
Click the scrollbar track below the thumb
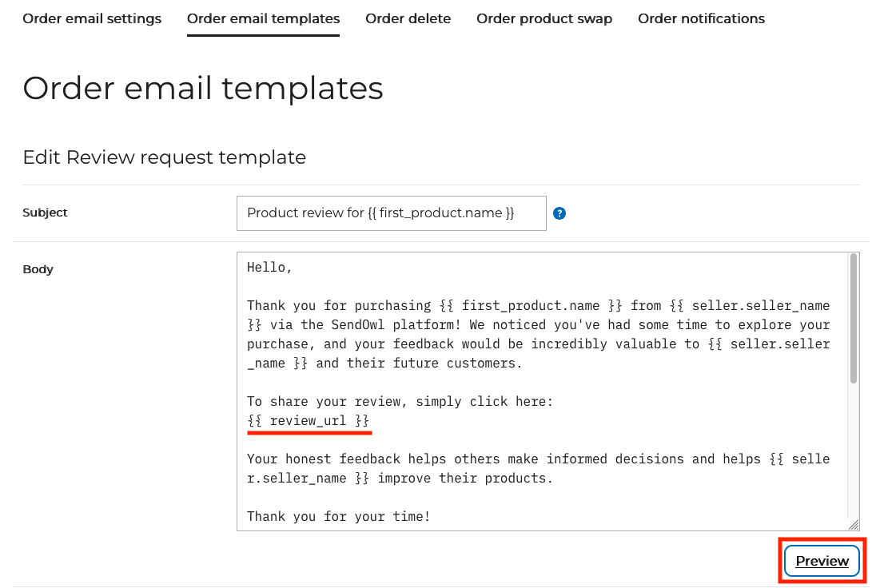point(854,455)
